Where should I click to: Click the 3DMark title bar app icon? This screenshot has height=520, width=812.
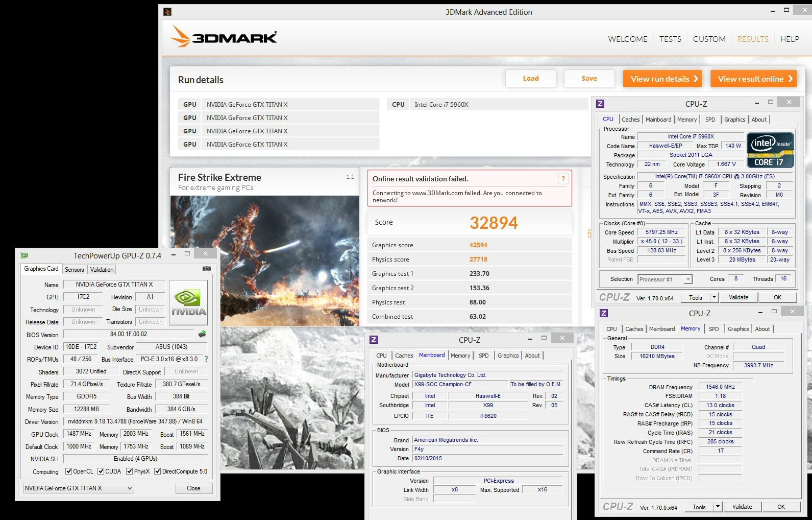click(167, 12)
